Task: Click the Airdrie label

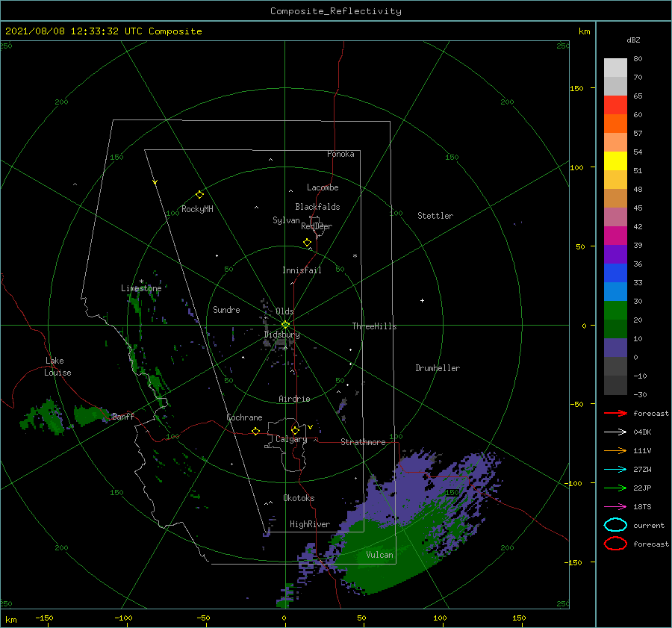Action: [x=294, y=399]
